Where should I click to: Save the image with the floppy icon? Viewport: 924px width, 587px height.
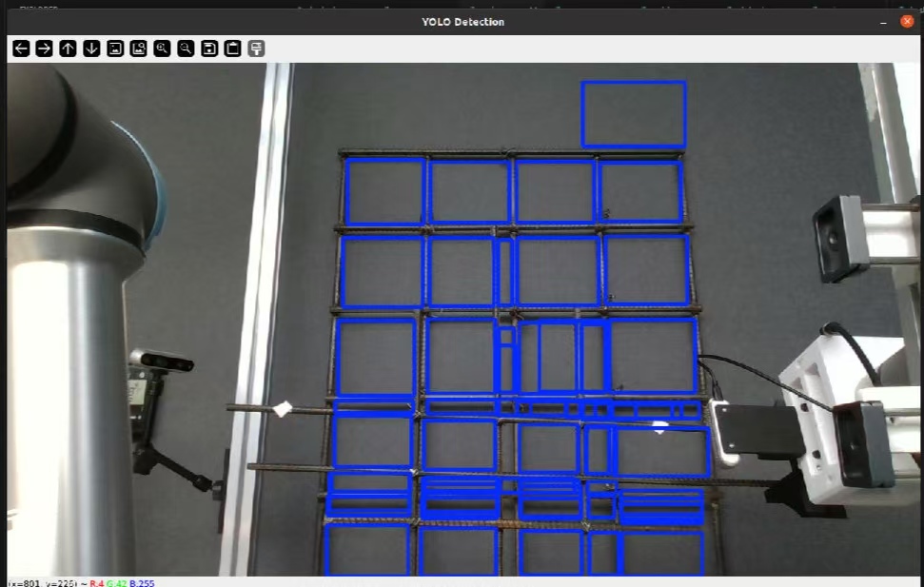(x=209, y=49)
